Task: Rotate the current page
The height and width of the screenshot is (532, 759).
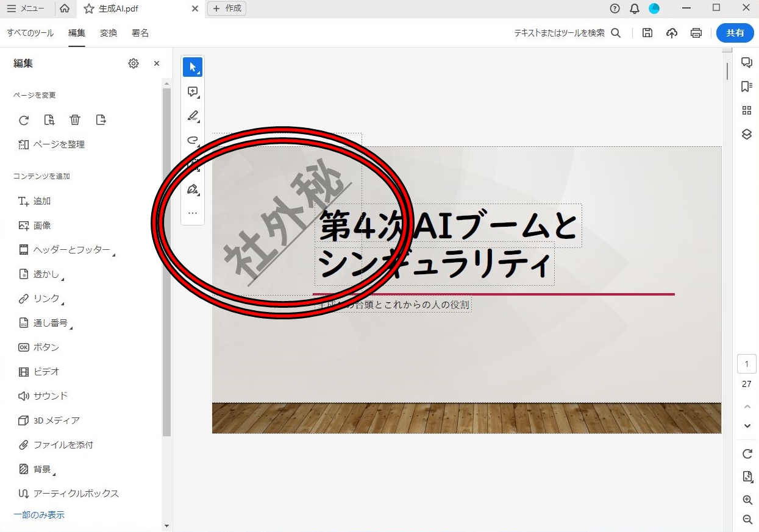Action: coord(23,120)
